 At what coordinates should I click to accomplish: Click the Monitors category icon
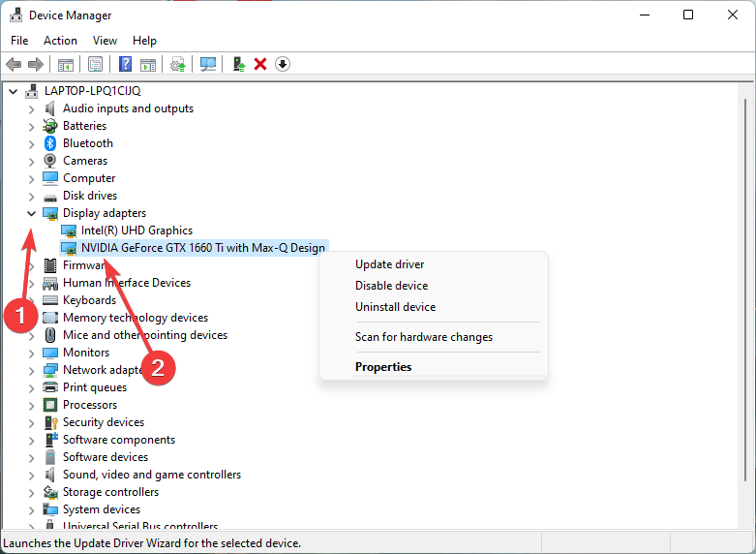(50, 353)
